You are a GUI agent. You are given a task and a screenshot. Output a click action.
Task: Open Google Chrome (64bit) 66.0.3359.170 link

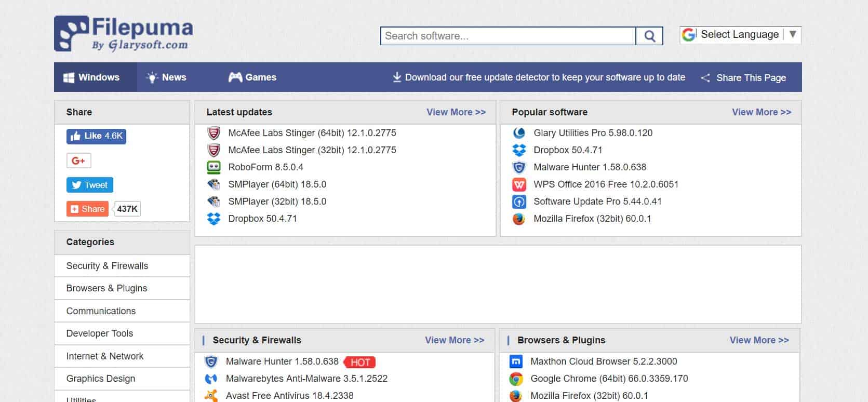[x=609, y=379]
